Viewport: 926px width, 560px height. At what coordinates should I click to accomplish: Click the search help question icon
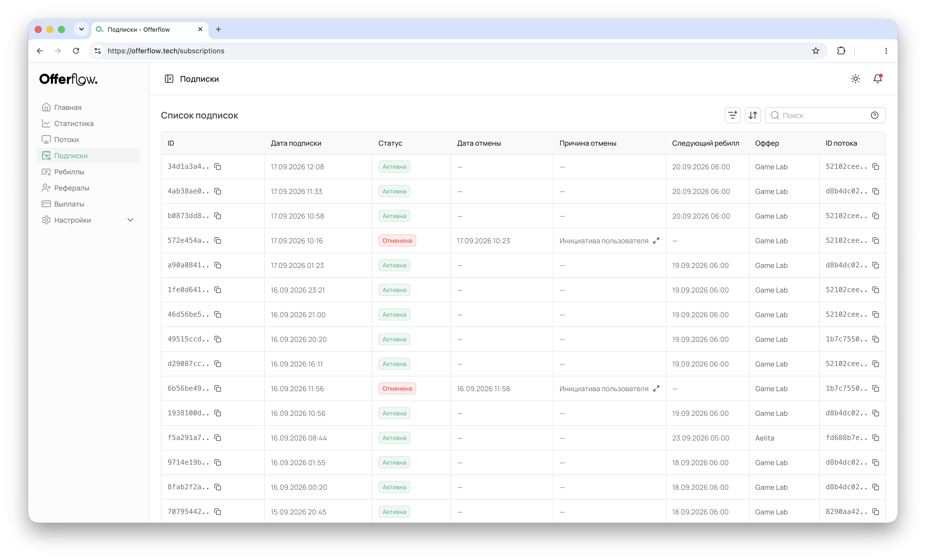pyautogui.click(x=874, y=115)
